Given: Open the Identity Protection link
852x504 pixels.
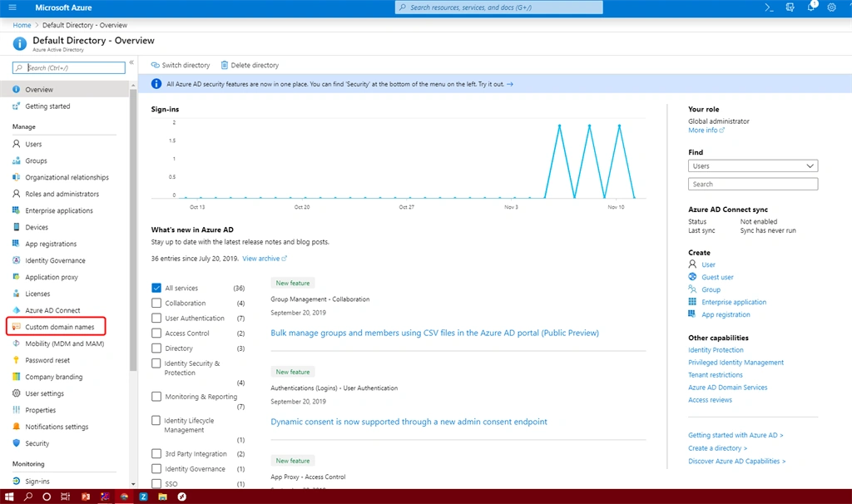Looking at the screenshot, I should (716, 350).
